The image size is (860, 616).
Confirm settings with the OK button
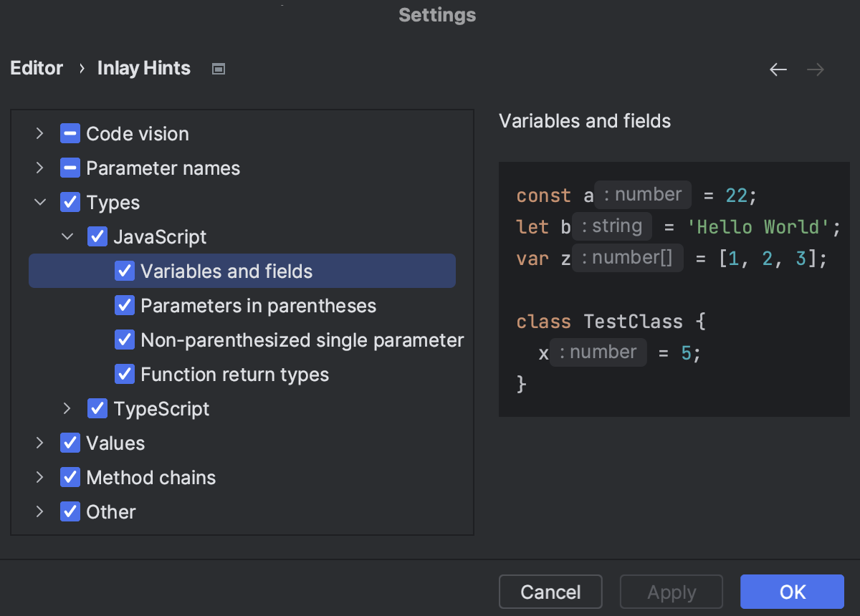pyautogui.click(x=791, y=592)
